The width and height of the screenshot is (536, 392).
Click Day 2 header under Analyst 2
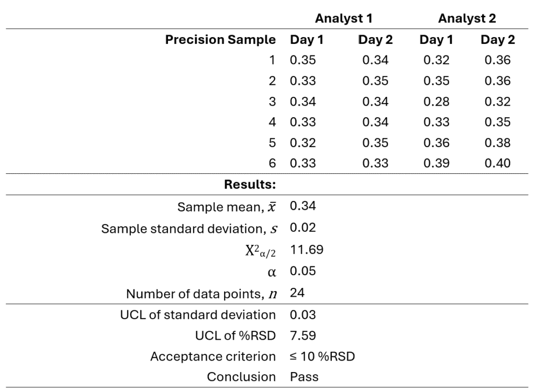tap(497, 40)
